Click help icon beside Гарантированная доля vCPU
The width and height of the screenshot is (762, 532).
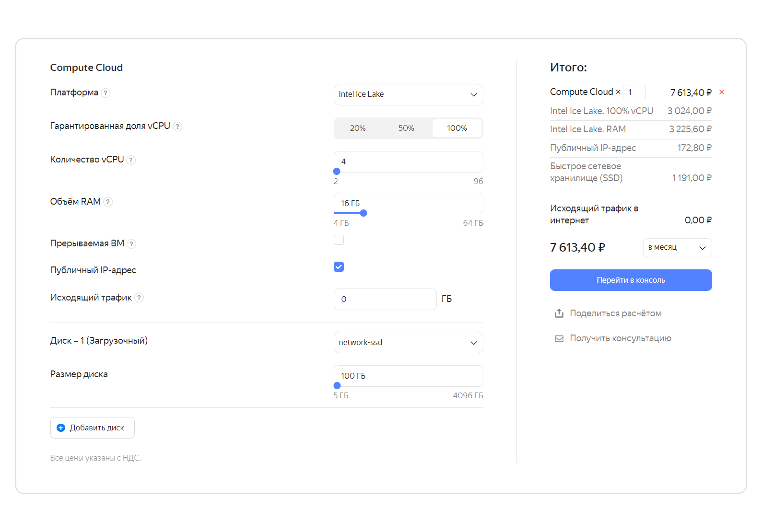point(177,127)
